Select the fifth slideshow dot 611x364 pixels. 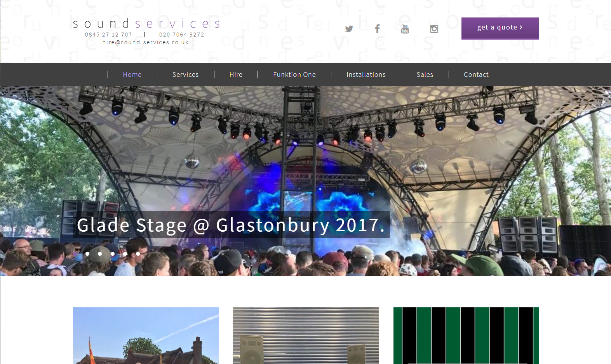pos(138,254)
